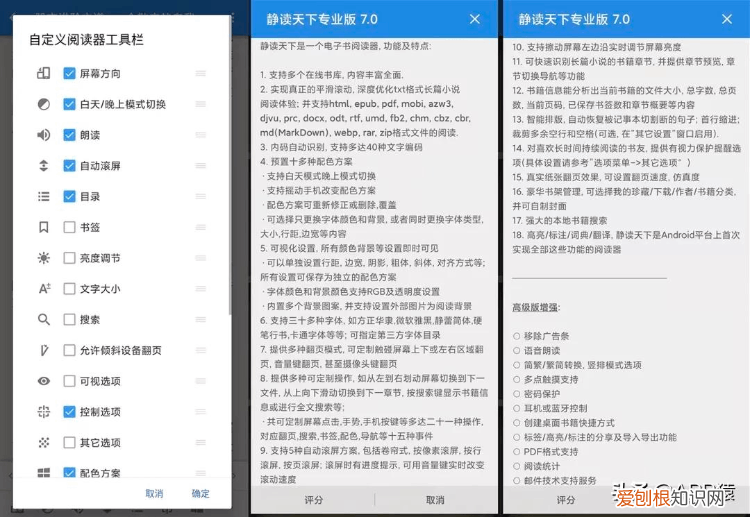Close the middle 静读天下专业版 dialog
Viewport: 750px width, 517px height.
474,19
